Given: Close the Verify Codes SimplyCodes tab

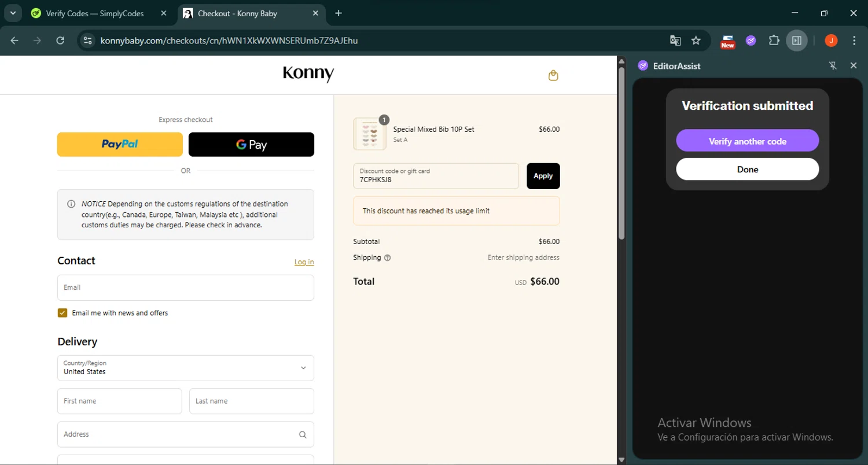Looking at the screenshot, I should click(x=164, y=13).
